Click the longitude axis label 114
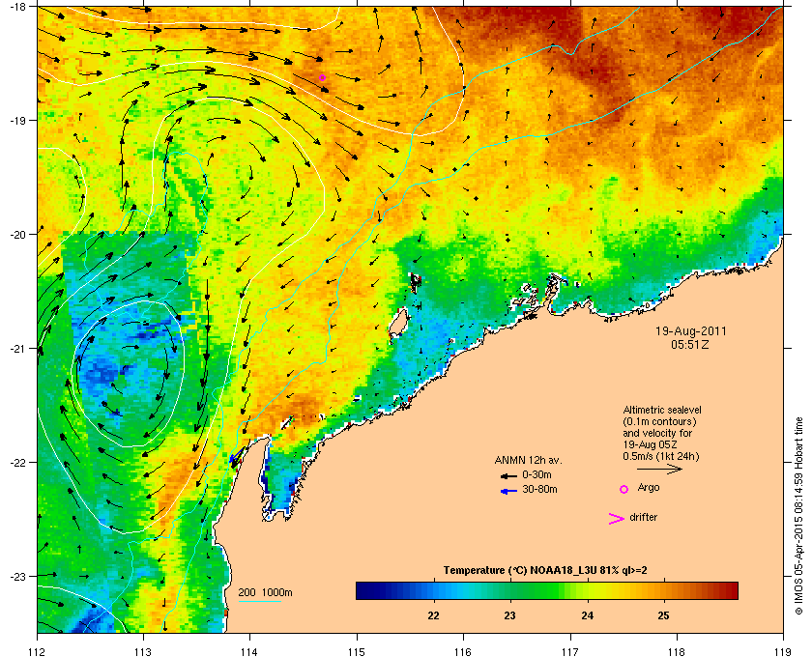 (249, 651)
